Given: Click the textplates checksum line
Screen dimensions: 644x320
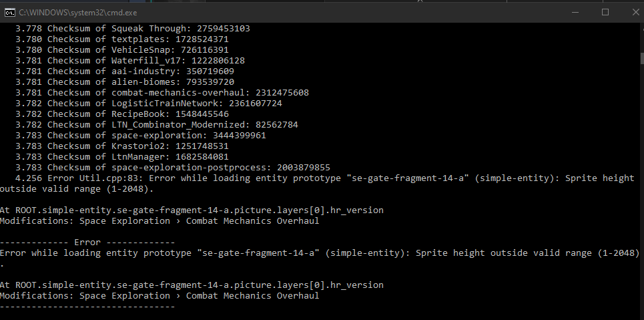Looking at the screenshot, I should point(122,39).
